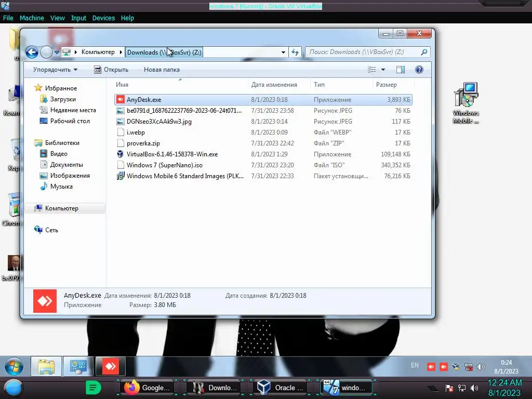Toggle the preview pane button
The image size is (532, 399).
coord(401,70)
